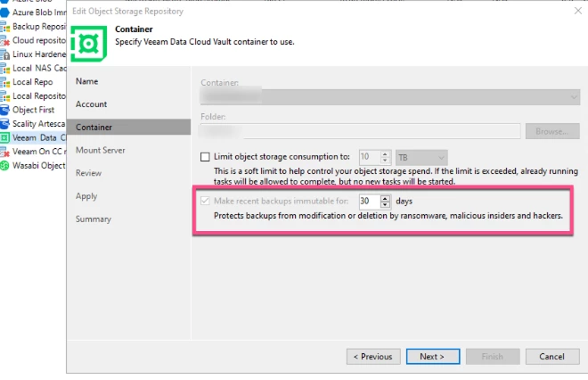The height and width of the screenshot is (380, 588).
Task: Click the Local Repository icon
Action: click(4, 96)
